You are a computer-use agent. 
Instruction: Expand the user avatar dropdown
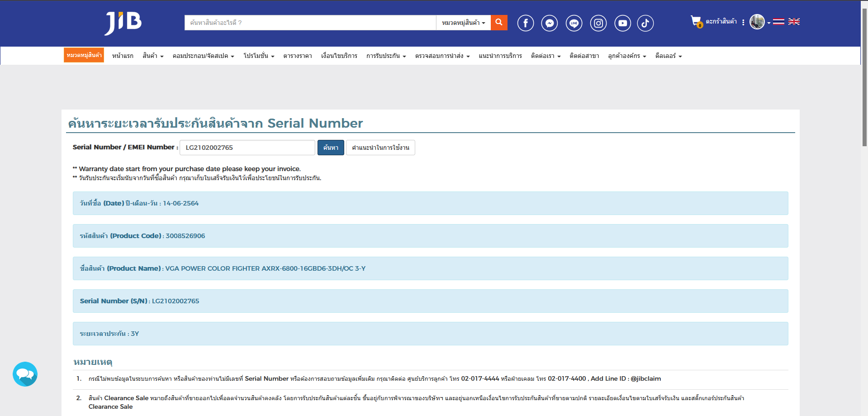(759, 22)
